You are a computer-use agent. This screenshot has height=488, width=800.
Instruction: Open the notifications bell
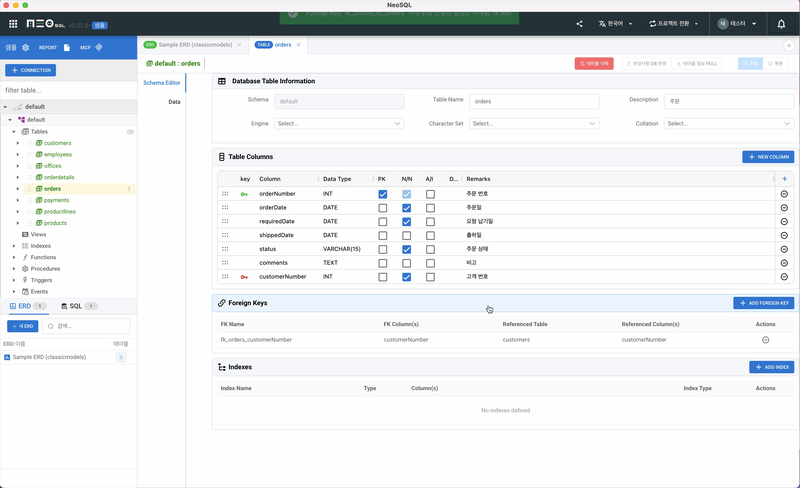coord(781,23)
